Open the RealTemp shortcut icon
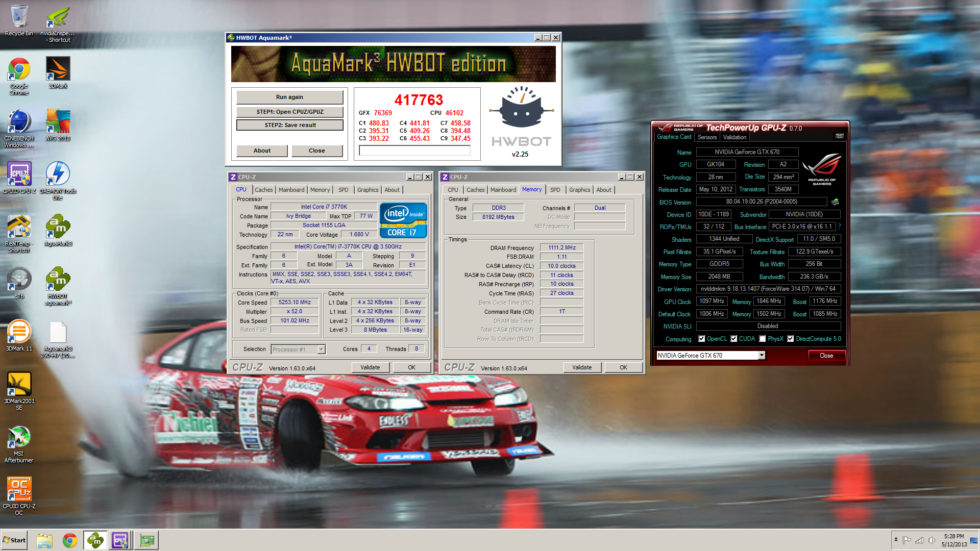This screenshot has width=980, height=551. click(19, 234)
